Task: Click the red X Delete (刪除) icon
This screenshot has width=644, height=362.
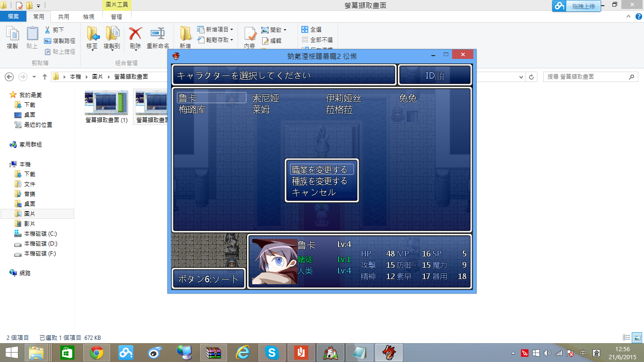Action: 135,33
